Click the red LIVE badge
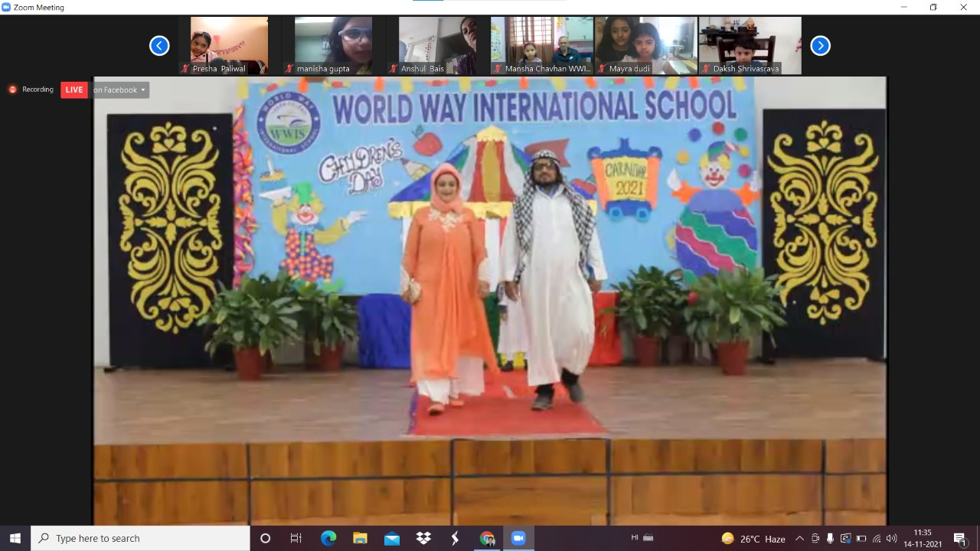 74,90
